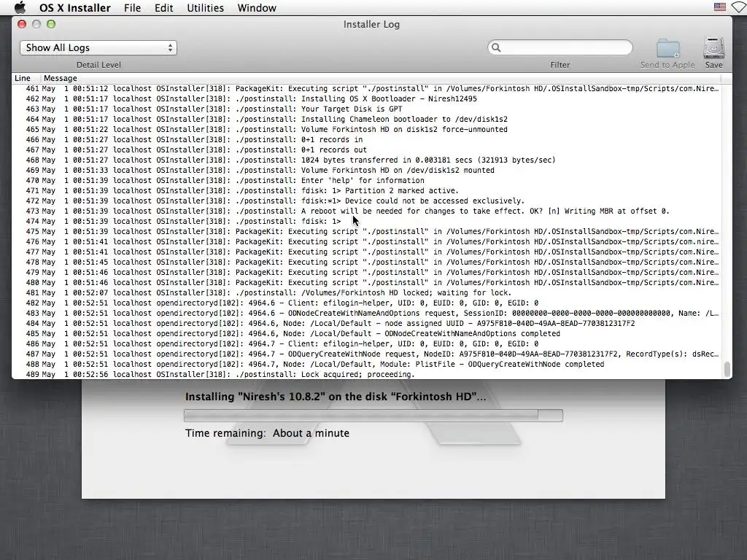Click the installation progress bar

[x=373, y=416]
